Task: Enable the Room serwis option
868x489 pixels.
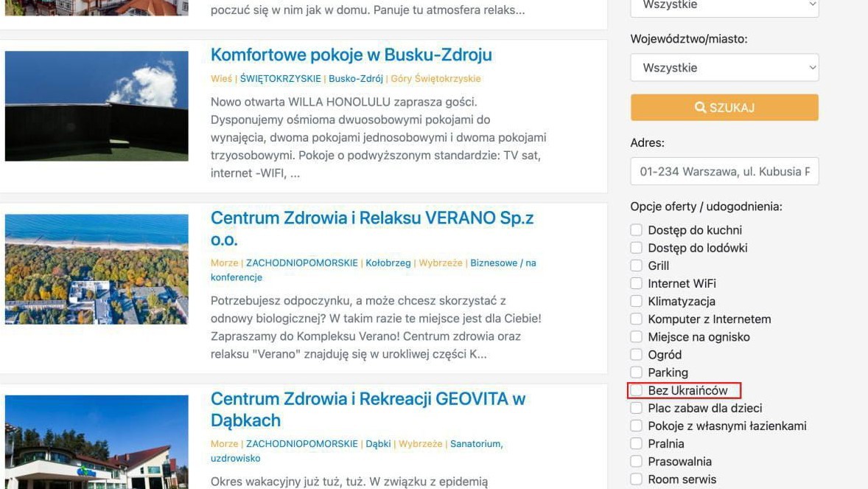Action: coord(637,479)
